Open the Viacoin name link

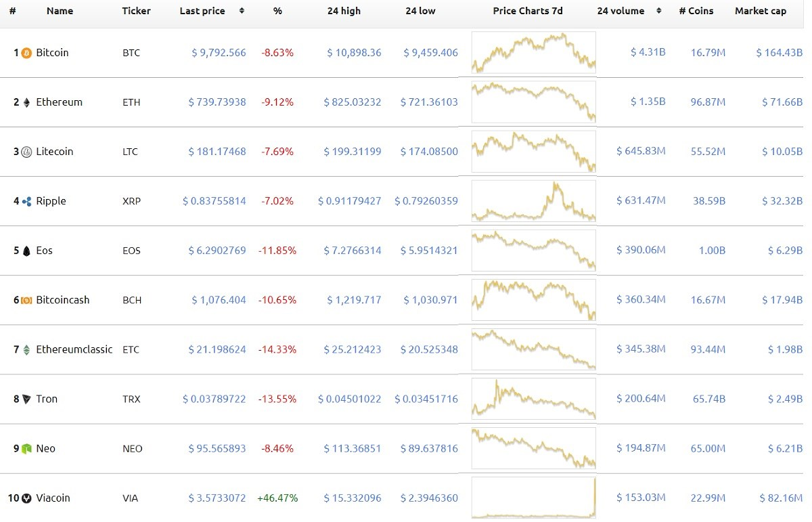(x=53, y=498)
